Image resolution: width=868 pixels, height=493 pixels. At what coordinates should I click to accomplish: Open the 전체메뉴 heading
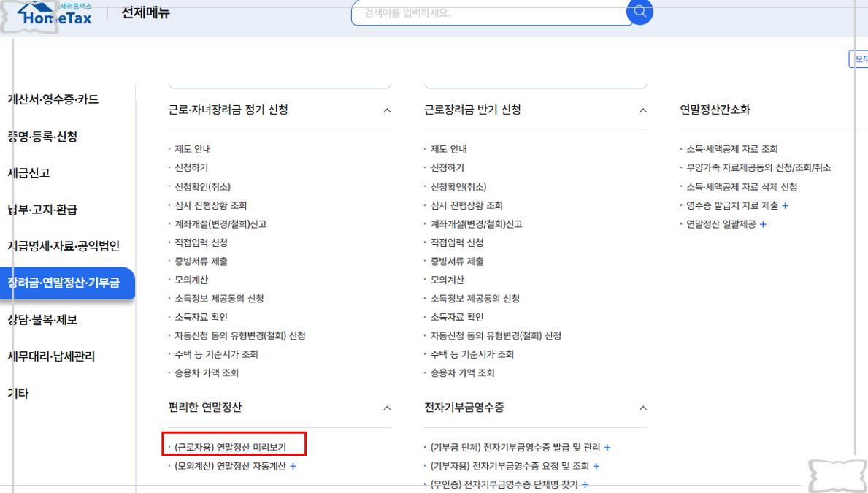[x=145, y=12]
